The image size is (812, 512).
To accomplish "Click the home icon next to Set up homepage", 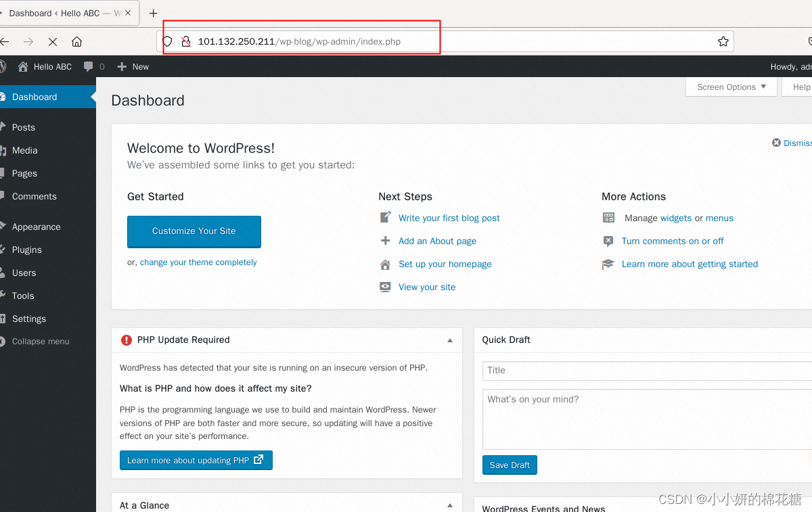I will (385, 264).
